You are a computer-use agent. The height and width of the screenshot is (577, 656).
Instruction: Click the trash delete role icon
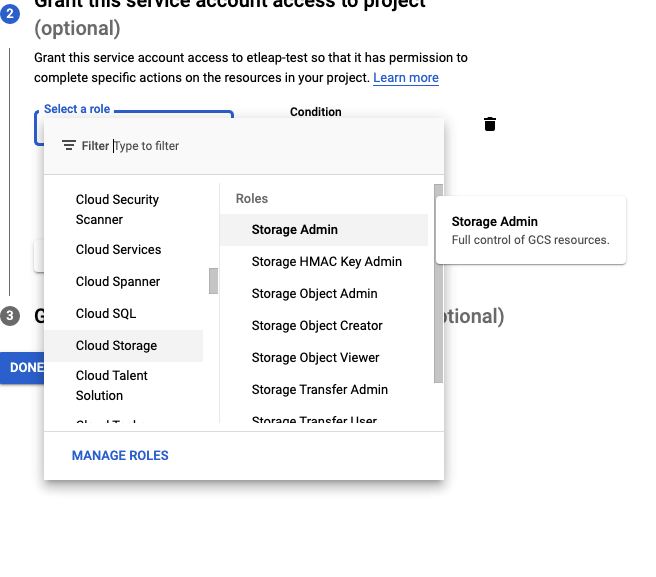point(490,124)
